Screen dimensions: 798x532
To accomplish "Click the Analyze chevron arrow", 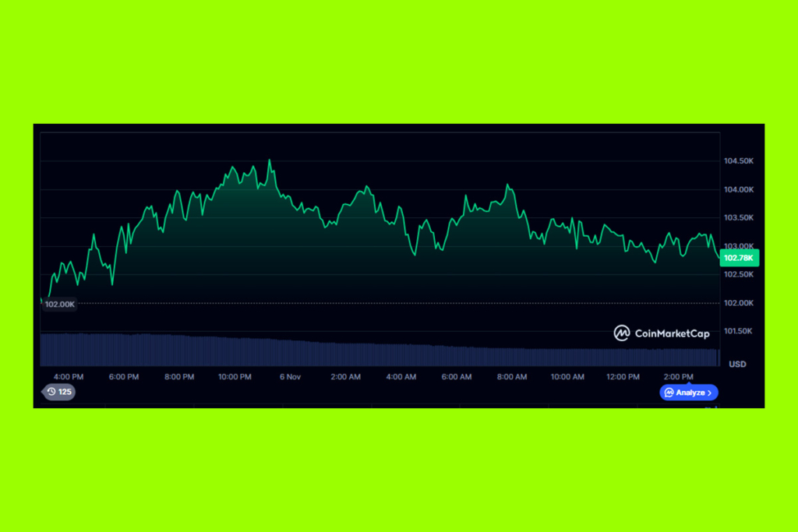I will (709, 393).
